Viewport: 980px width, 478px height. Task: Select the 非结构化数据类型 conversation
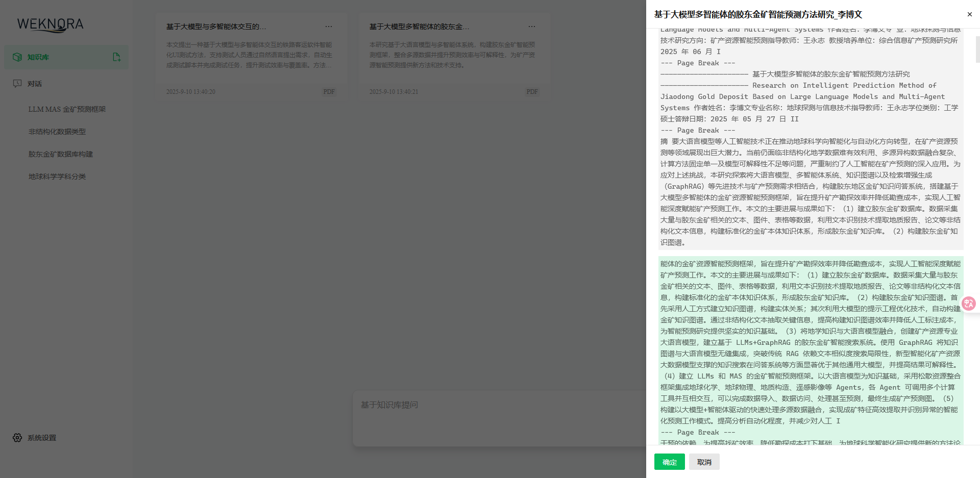click(57, 132)
